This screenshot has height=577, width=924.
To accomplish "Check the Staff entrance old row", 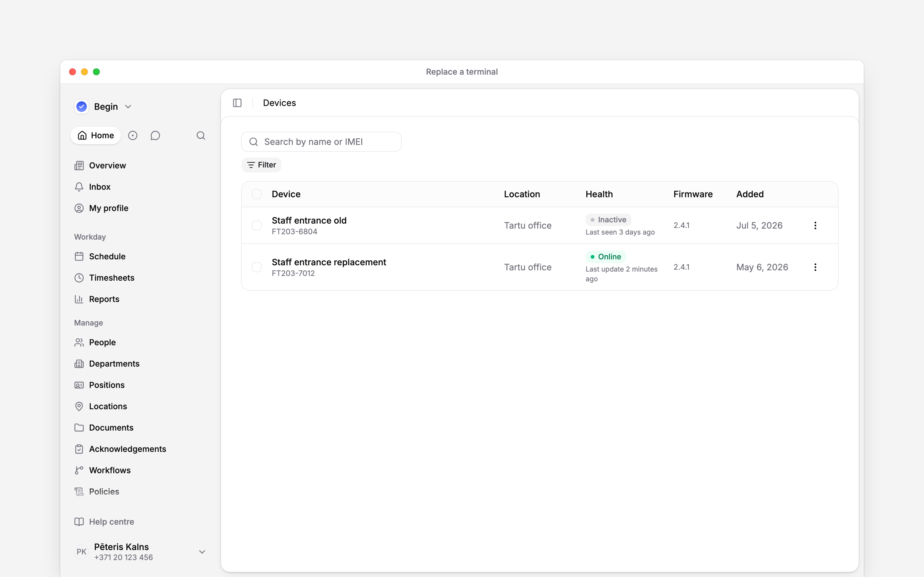I will pos(257,225).
